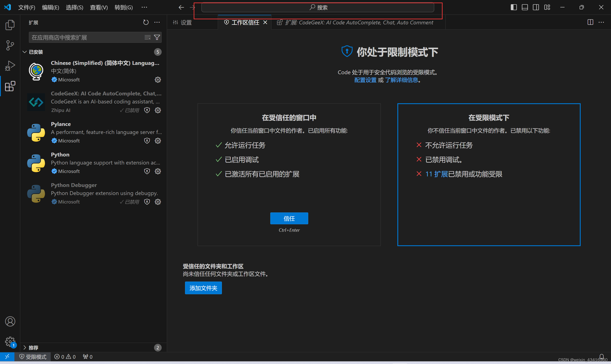Open gear for Chinese Language Pack extension

158,80
